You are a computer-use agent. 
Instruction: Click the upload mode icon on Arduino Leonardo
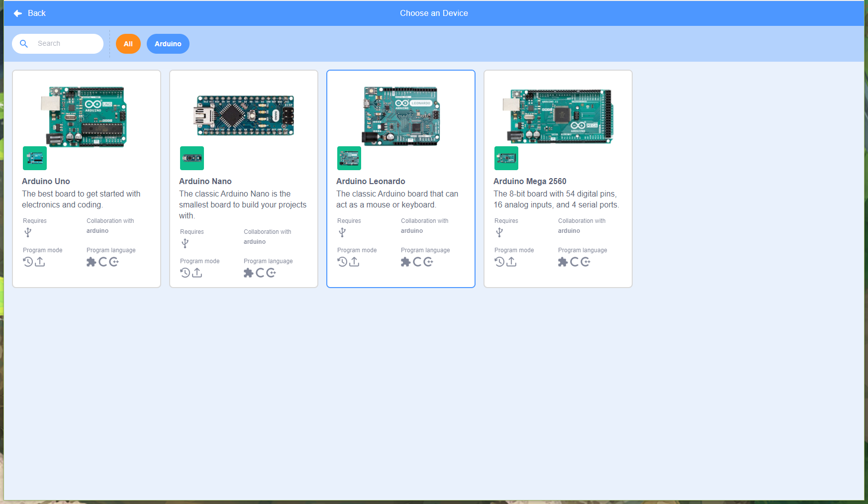(x=355, y=262)
